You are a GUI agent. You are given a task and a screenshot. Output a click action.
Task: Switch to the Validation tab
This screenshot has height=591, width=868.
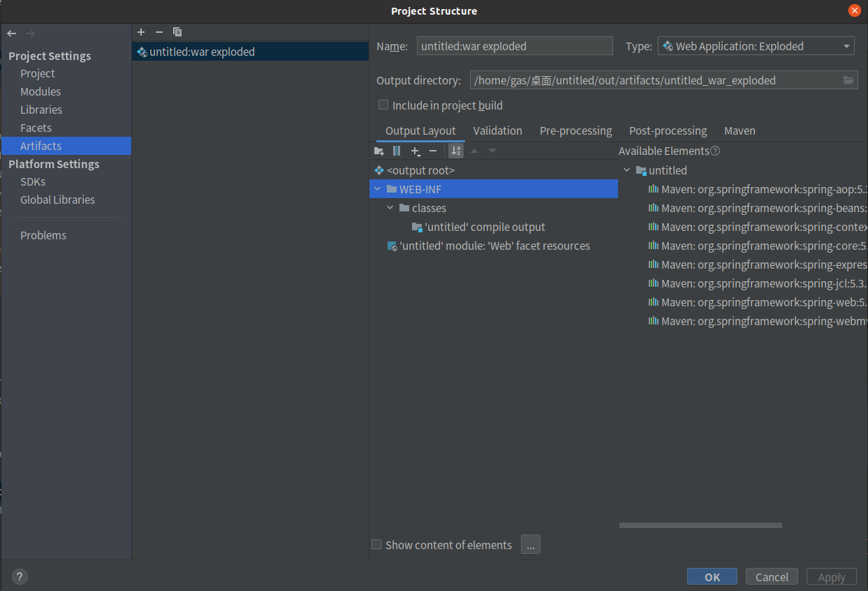point(497,130)
